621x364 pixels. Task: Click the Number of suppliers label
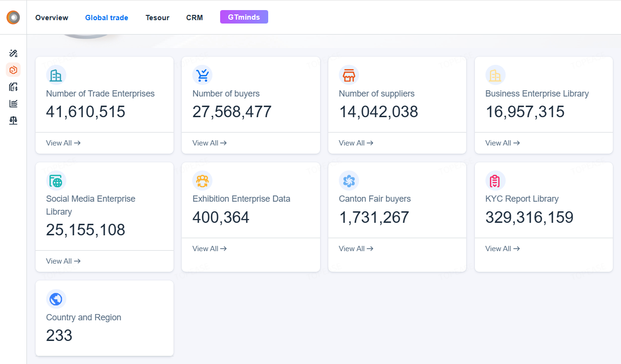click(x=377, y=94)
